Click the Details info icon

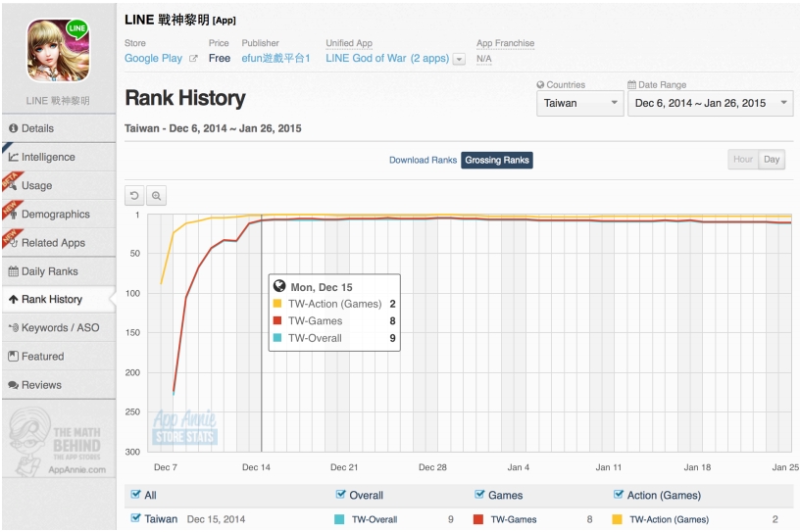14,128
